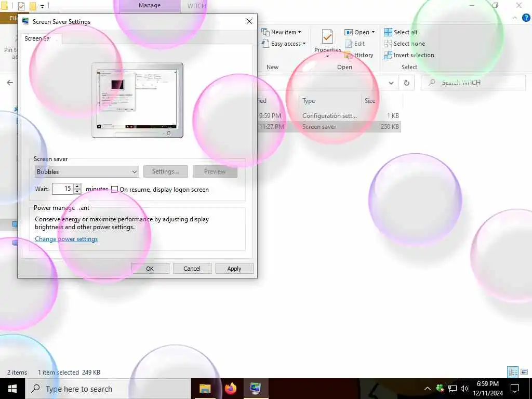Select the Screen saver file row

[x=329, y=127]
